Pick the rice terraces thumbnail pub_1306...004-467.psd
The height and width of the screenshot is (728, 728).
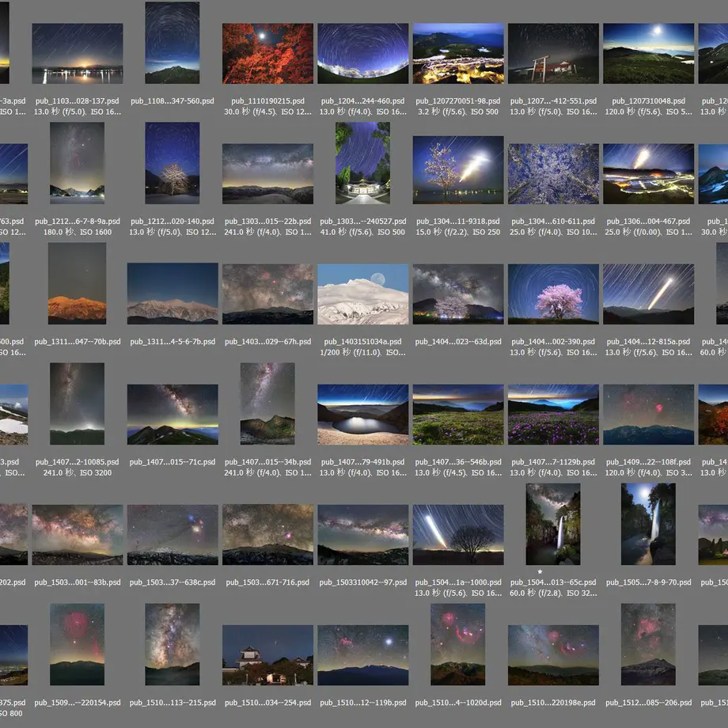pyautogui.click(x=649, y=173)
